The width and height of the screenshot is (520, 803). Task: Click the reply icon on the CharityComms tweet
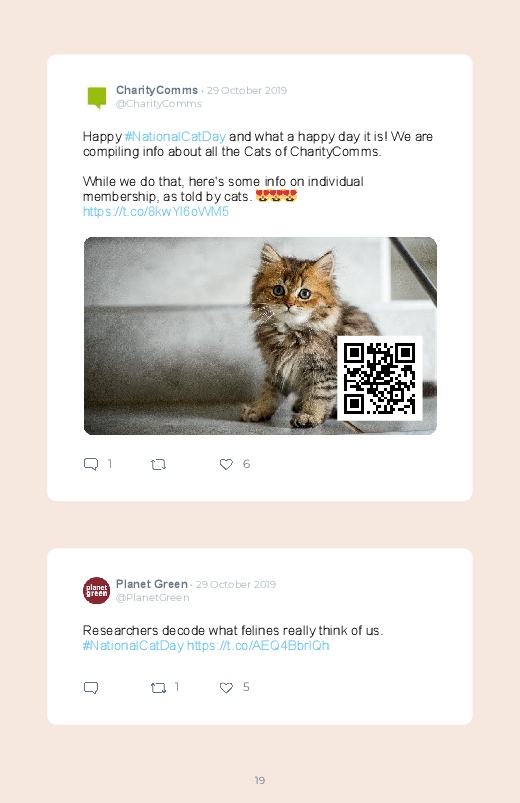pos(91,464)
